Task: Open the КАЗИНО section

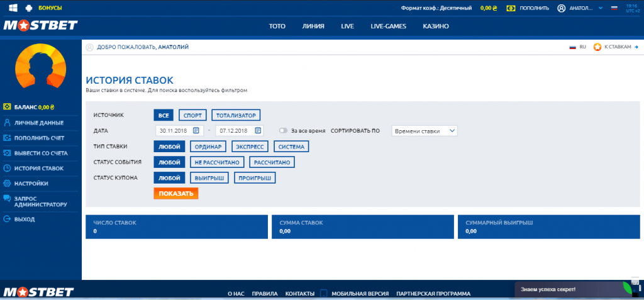Action: tap(436, 26)
